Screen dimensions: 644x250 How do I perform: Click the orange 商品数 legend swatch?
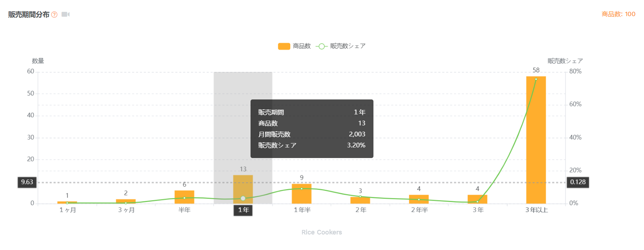pos(284,46)
